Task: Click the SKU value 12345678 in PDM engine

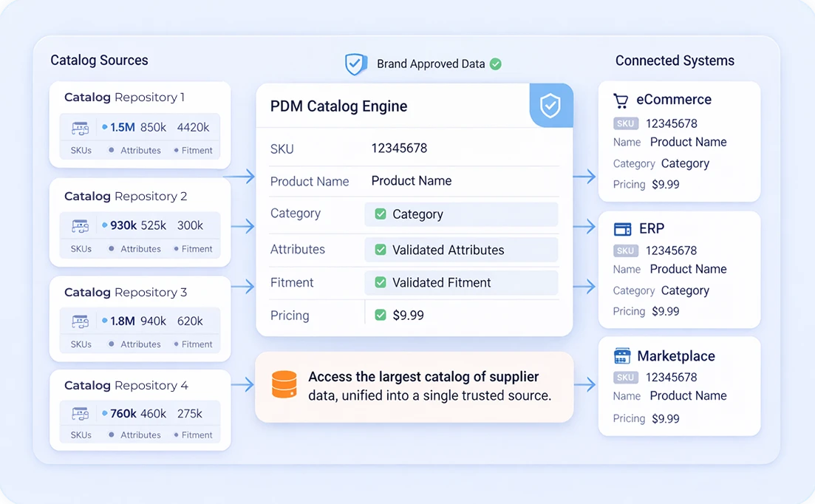Action: 399,149
